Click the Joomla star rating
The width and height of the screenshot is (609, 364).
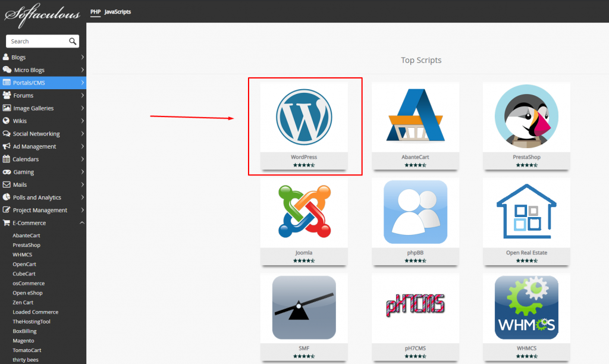click(304, 261)
